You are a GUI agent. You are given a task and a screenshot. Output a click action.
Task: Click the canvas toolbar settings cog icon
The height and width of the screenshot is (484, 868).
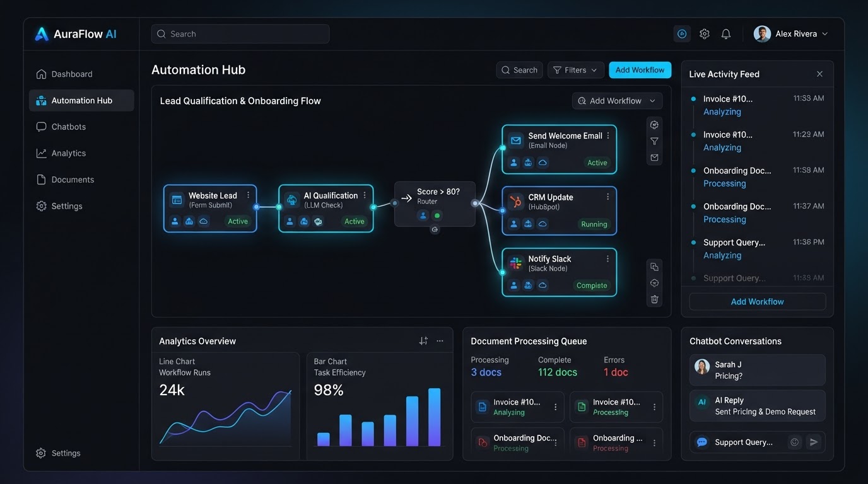654,125
